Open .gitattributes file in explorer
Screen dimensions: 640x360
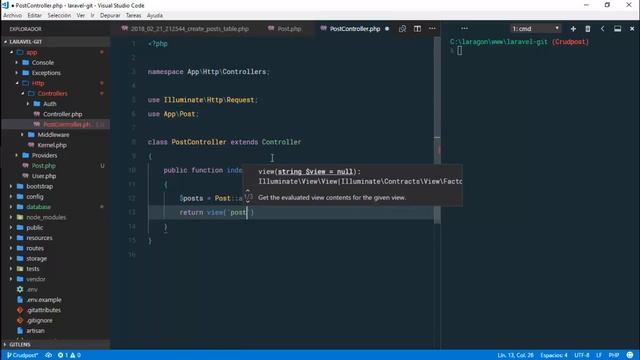(x=43, y=310)
